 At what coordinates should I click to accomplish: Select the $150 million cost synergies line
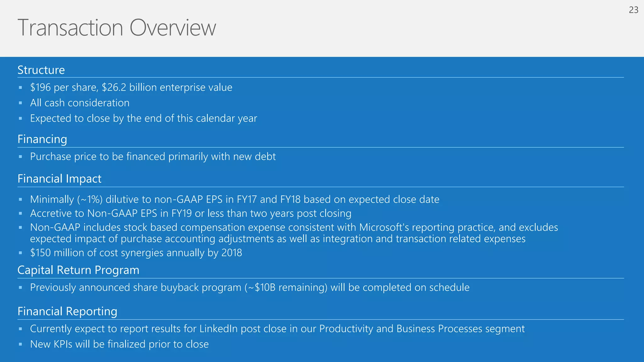[136, 253]
